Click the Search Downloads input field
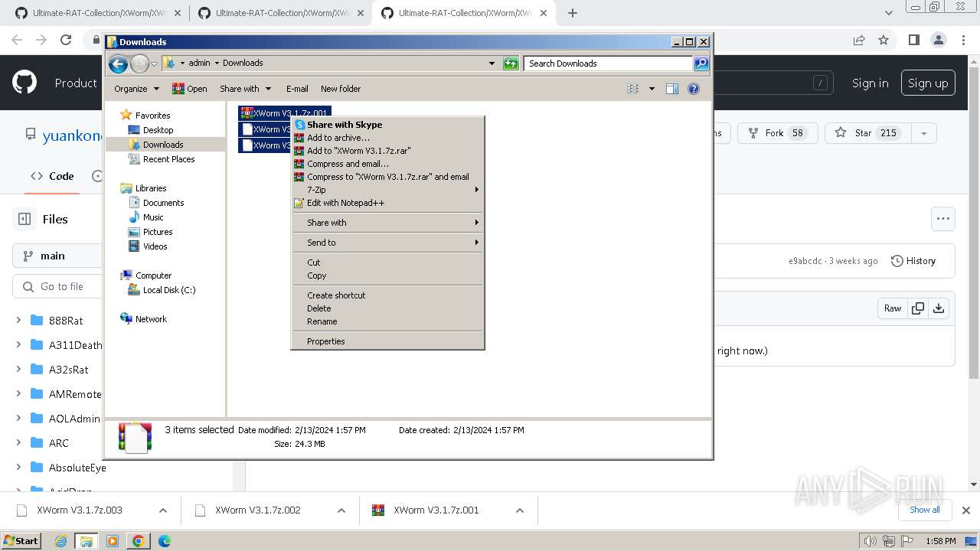 coord(609,64)
